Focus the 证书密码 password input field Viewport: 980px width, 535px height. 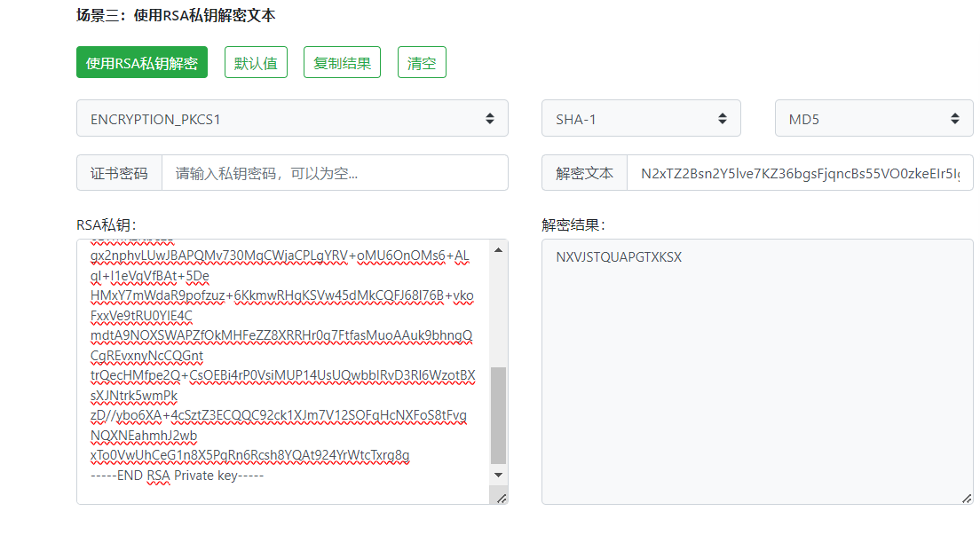pyautogui.click(x=334, y=173)
